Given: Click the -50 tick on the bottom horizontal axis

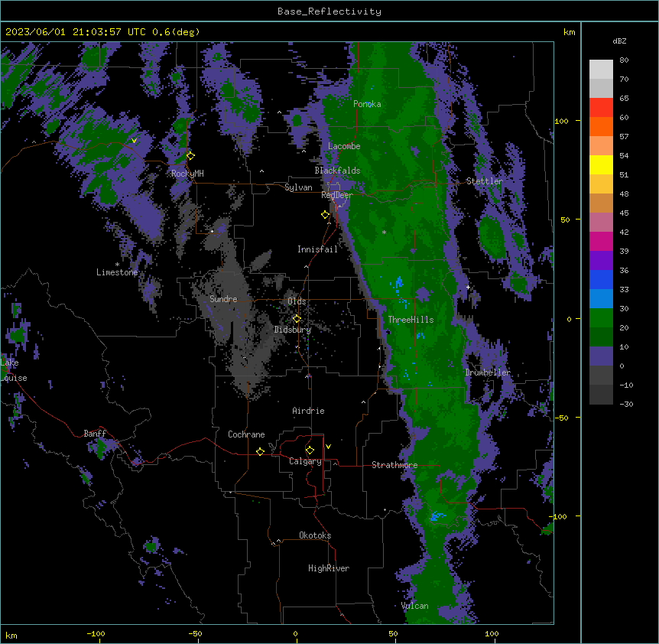Looking at the screenshot, I should (x=195, y=633).
